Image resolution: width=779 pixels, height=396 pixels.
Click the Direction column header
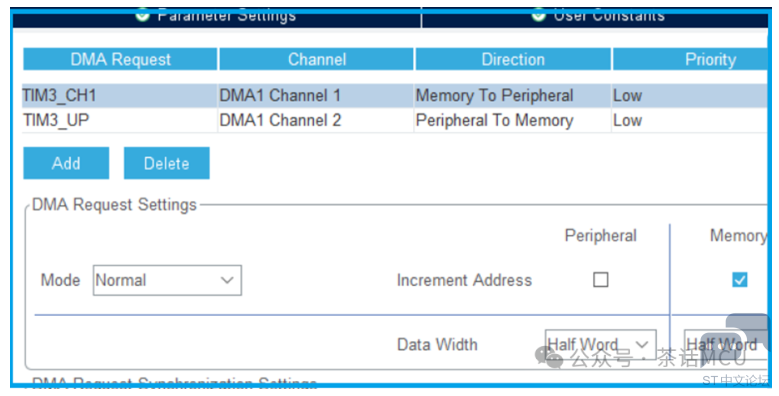[513, 59]
